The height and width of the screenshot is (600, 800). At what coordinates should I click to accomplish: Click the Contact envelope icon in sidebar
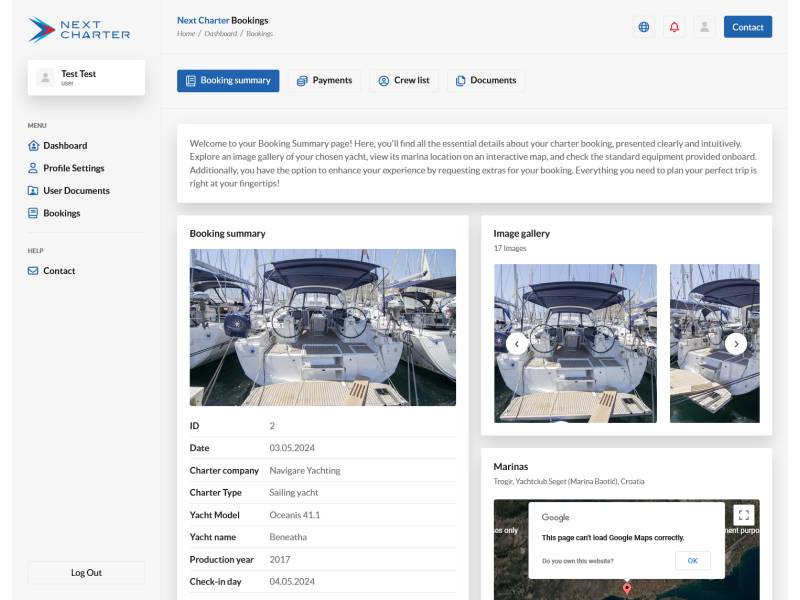[33, 270]
